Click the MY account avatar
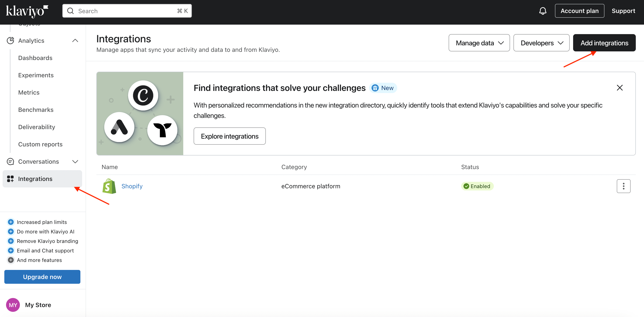 click(x=13, y=305)
